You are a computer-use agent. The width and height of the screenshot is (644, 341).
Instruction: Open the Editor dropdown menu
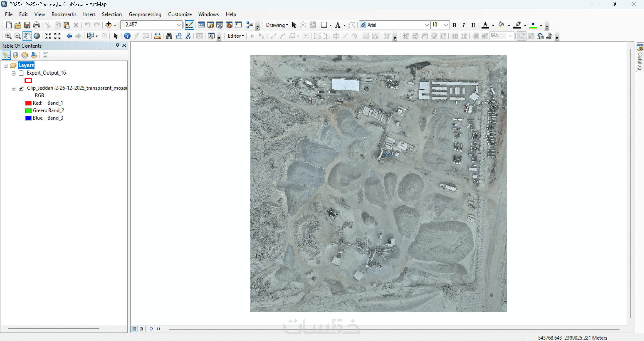pos(236,36)
